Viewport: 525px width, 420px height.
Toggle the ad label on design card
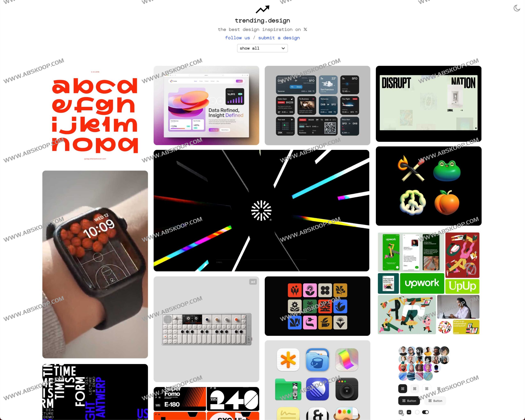[x=253, y=282]
